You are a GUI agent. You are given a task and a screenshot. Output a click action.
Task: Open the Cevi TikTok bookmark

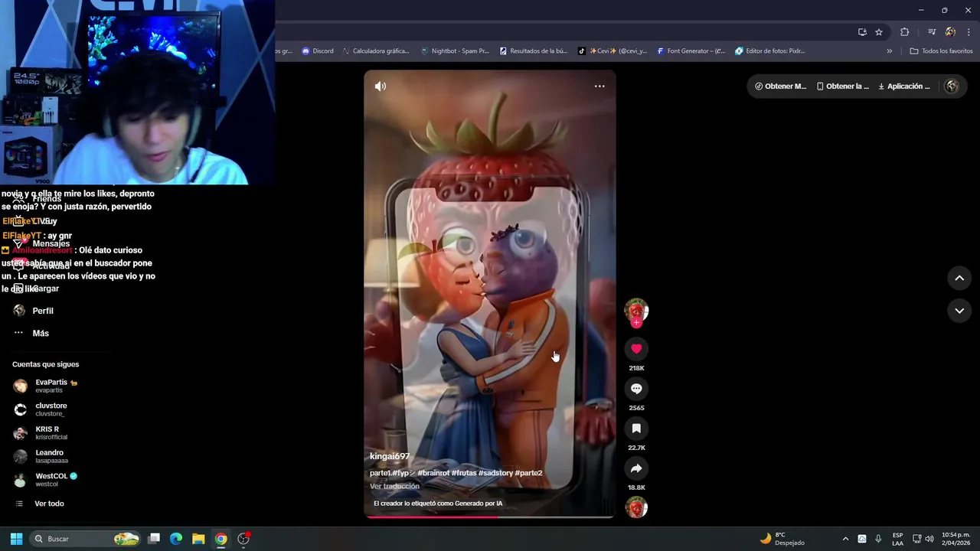[612, 51]
